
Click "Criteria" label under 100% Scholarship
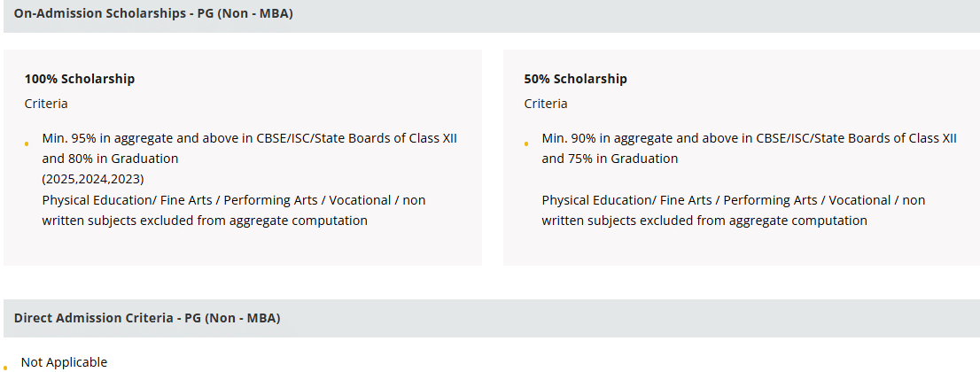[46, 104]
